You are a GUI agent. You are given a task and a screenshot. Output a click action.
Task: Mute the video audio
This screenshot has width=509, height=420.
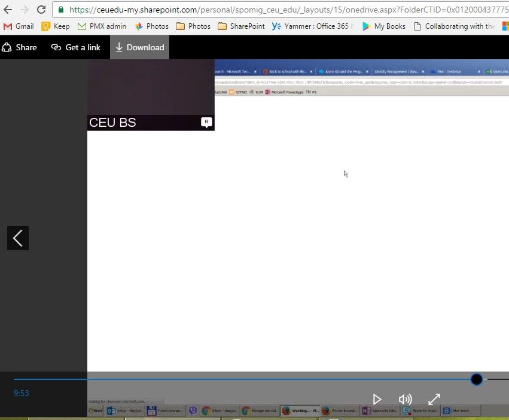tap(406, 399)
